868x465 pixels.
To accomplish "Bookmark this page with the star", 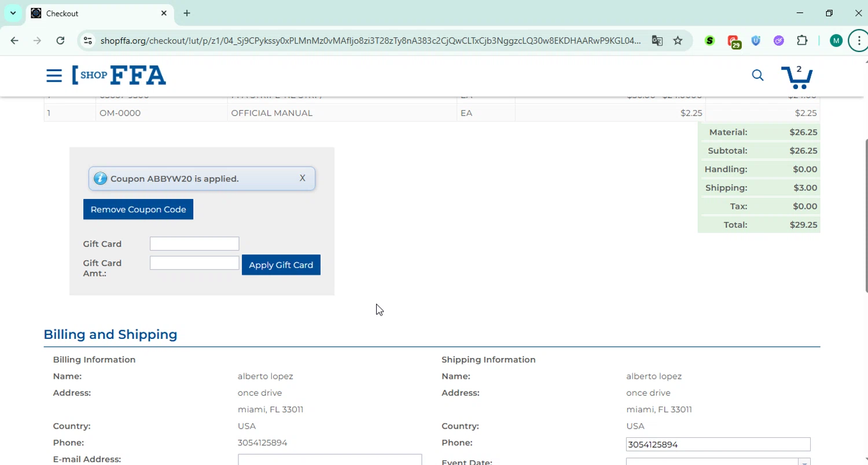I will coord(678,40).
